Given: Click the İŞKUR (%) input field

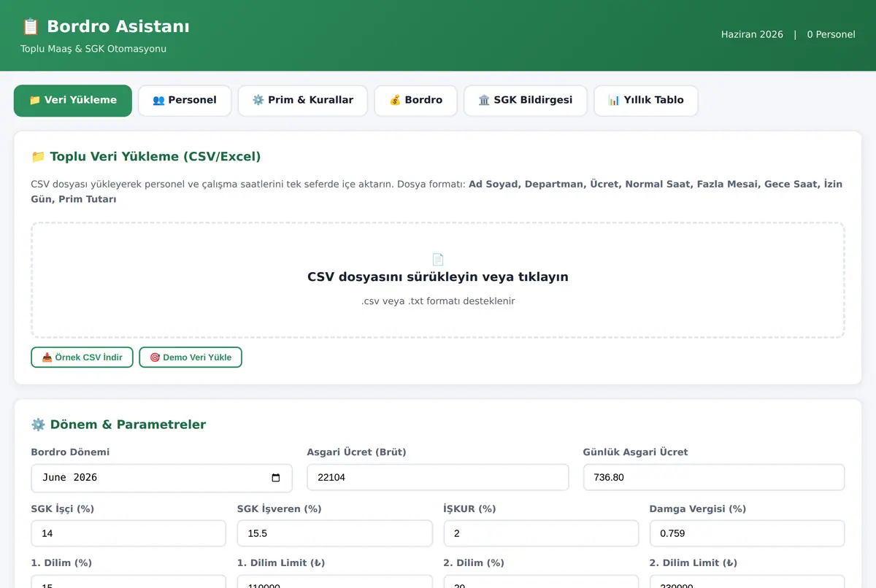Looking at the screenshot, I should (541, 533).
